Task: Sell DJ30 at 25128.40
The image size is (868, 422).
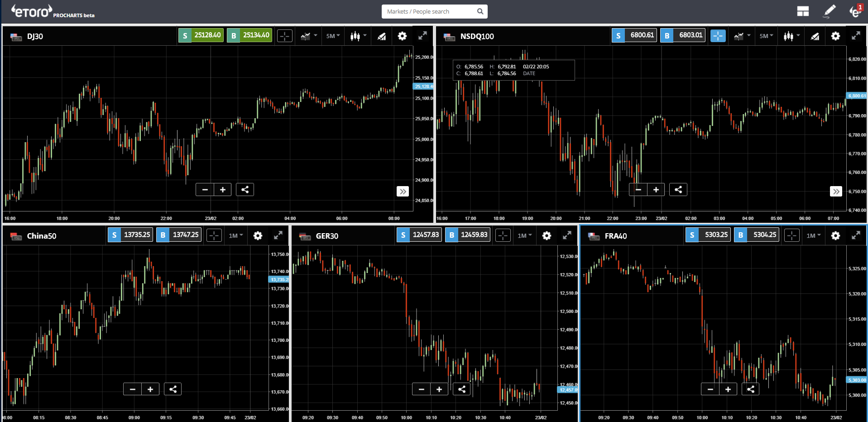Action: [201, 35]
